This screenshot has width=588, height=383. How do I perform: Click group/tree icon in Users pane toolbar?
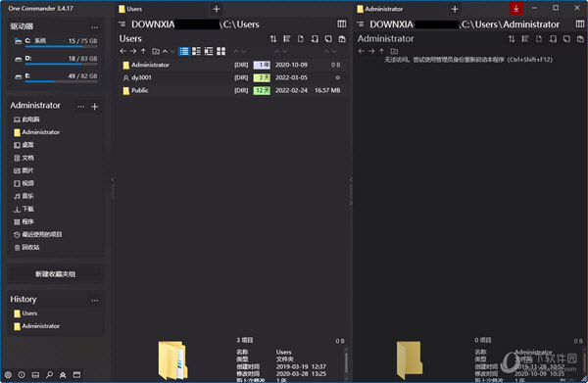tap(287, 38)
